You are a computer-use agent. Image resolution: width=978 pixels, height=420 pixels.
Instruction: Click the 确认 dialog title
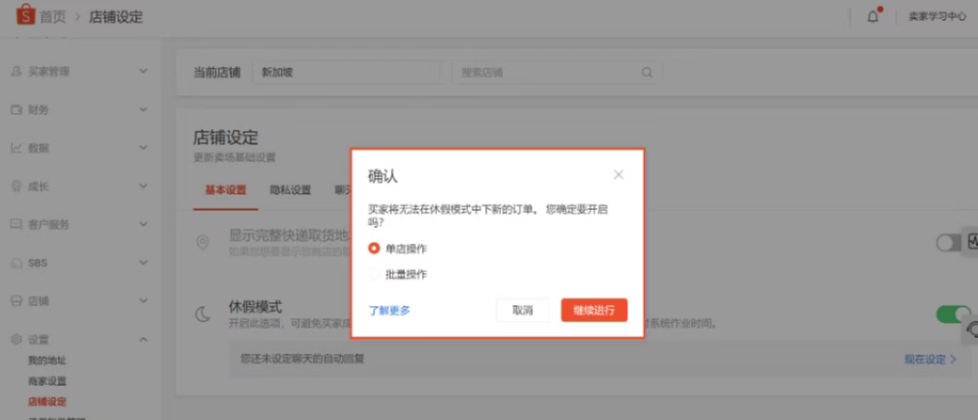click(x=382, y=177)
